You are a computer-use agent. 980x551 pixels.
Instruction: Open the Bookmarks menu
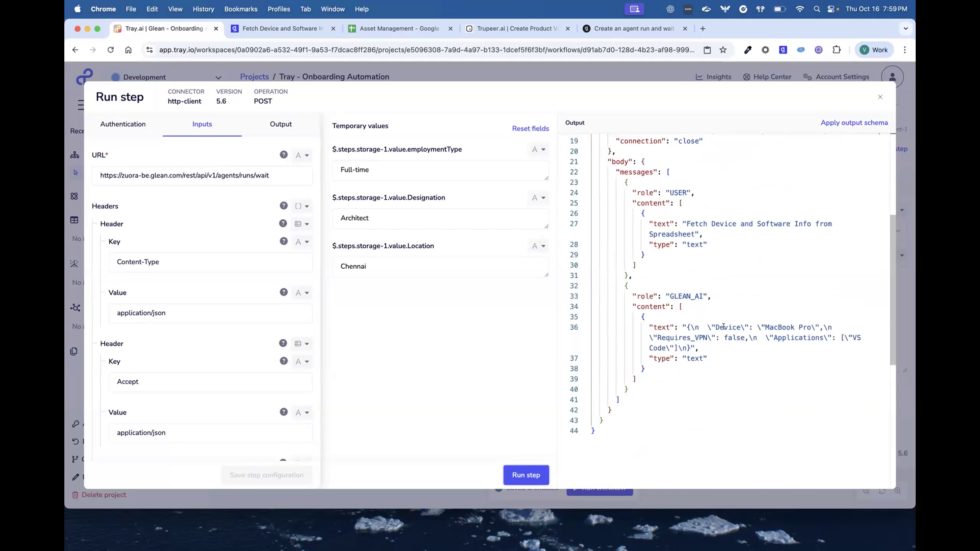pos(241,9)
